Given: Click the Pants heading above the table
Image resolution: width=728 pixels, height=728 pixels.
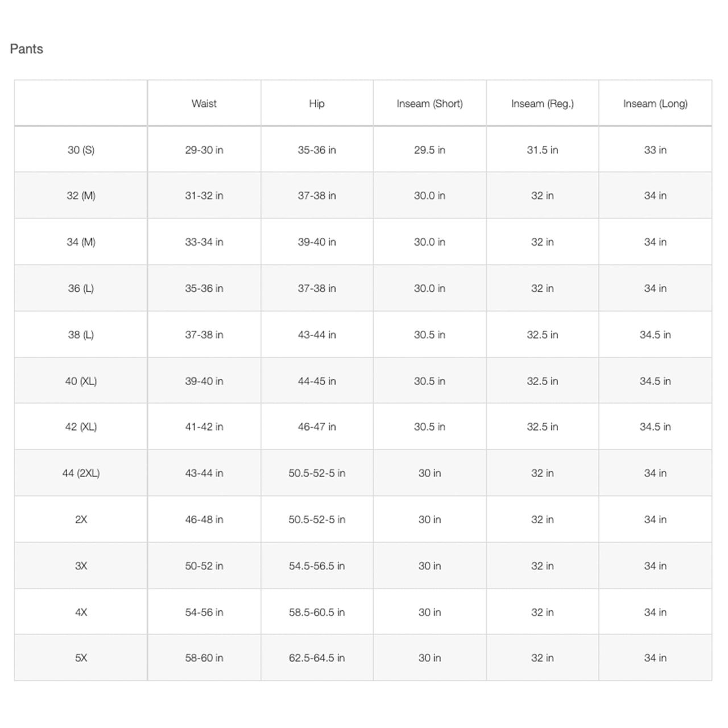Looking at the screenshot, I should point(27,49).
